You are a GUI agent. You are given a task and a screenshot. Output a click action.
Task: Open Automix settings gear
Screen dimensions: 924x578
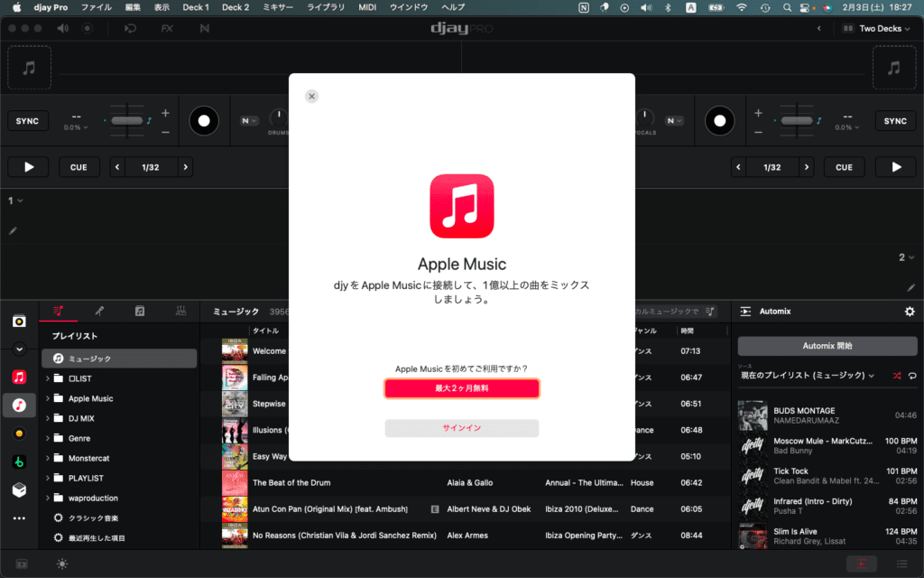coord(910,312)
